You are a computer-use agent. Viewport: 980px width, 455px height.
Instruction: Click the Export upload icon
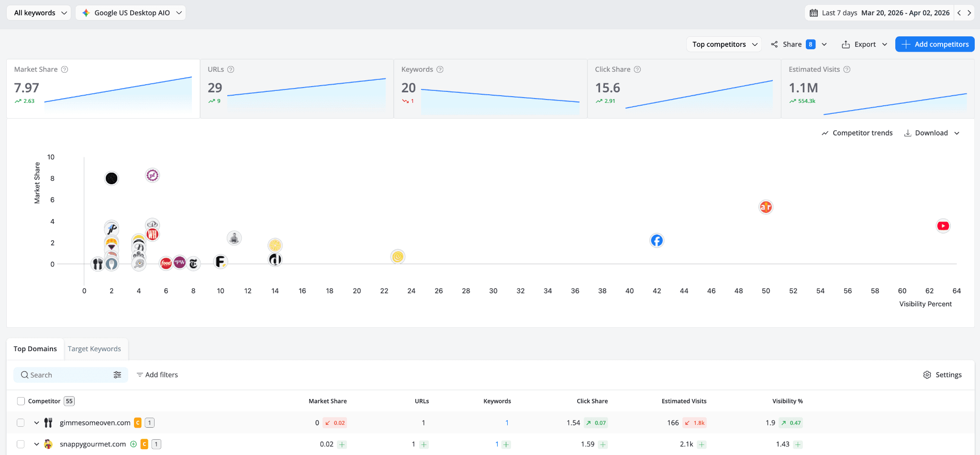coord(846,44)
